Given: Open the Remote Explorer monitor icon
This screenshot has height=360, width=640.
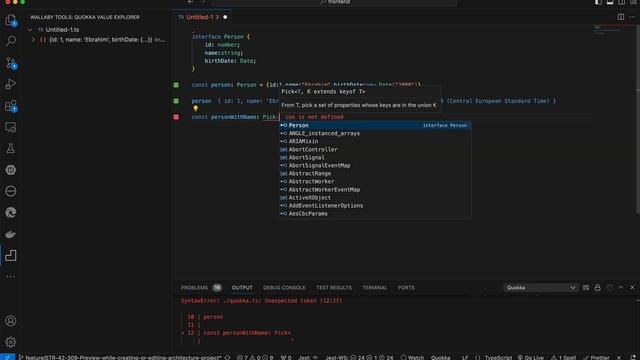Looking at the screenshot, I should pyautogui.click(x=11, y=127).
